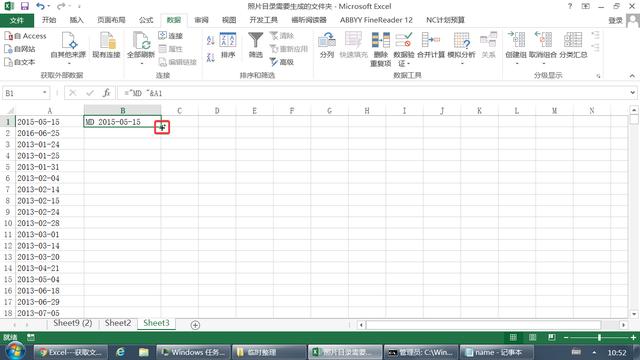This screenshot has width=640, height=360.
Task: Click Text to Columns (分列)
Action: click(327, 45)
